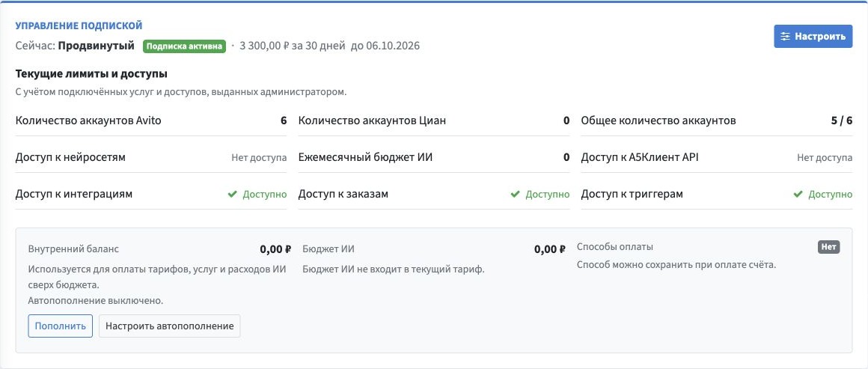Click the Продвинутый plan name

click(x=97, y=46)
